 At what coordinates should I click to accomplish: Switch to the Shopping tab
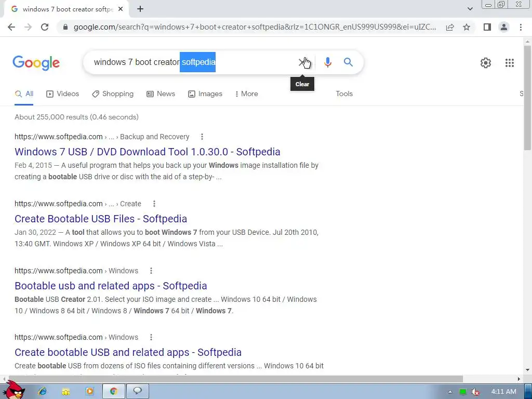pyautogui.click(x=113, y=94)
